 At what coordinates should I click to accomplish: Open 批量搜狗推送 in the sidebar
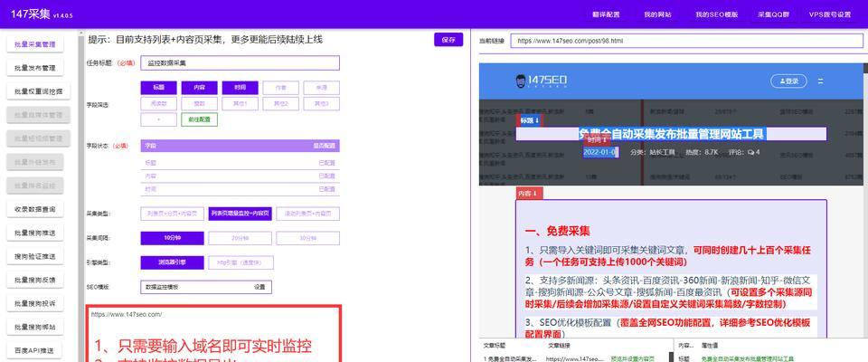[35, 233]
